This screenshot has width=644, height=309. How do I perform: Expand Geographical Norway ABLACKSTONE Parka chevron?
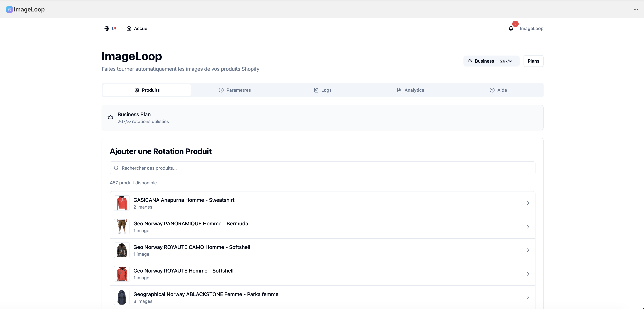click(x=528, y=298)
